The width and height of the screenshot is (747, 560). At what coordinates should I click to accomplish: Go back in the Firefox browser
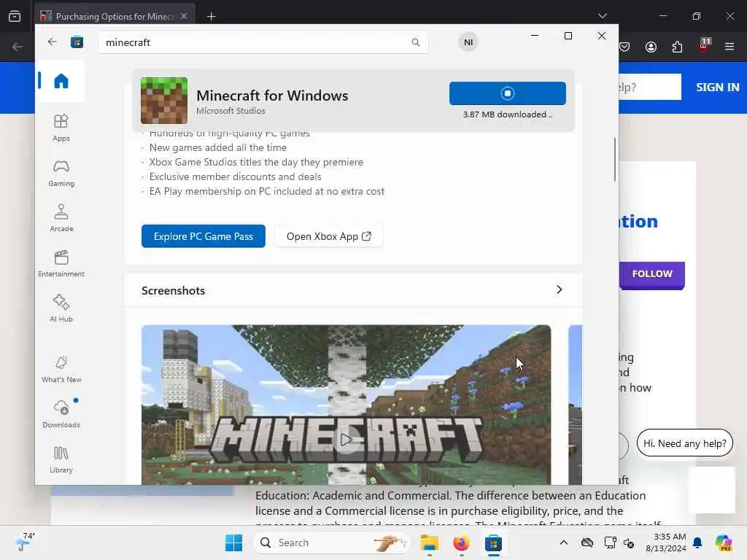pos(18,47)
